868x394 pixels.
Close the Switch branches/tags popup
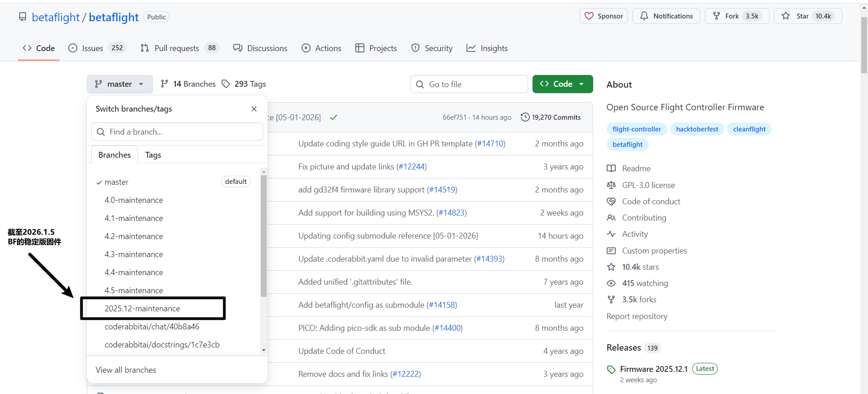click(254, 109)
